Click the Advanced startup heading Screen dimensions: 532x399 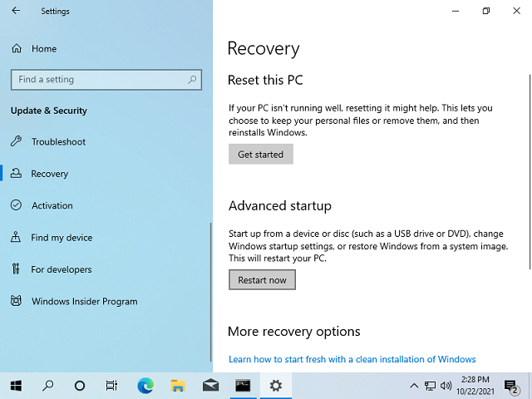280,206
